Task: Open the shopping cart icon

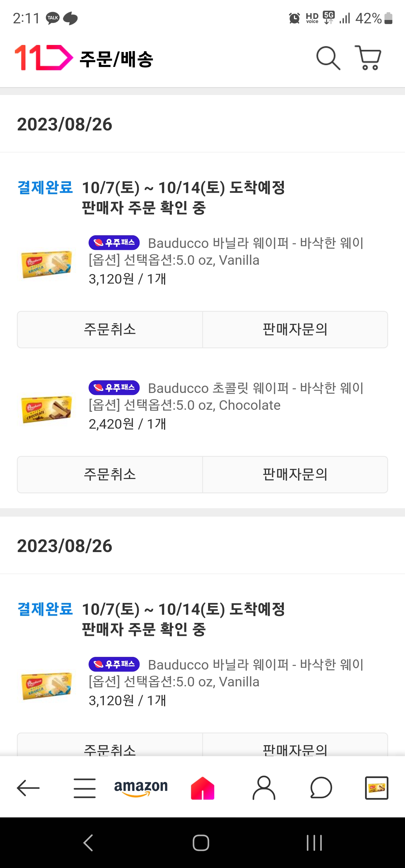Action: [x=368, y=58]
